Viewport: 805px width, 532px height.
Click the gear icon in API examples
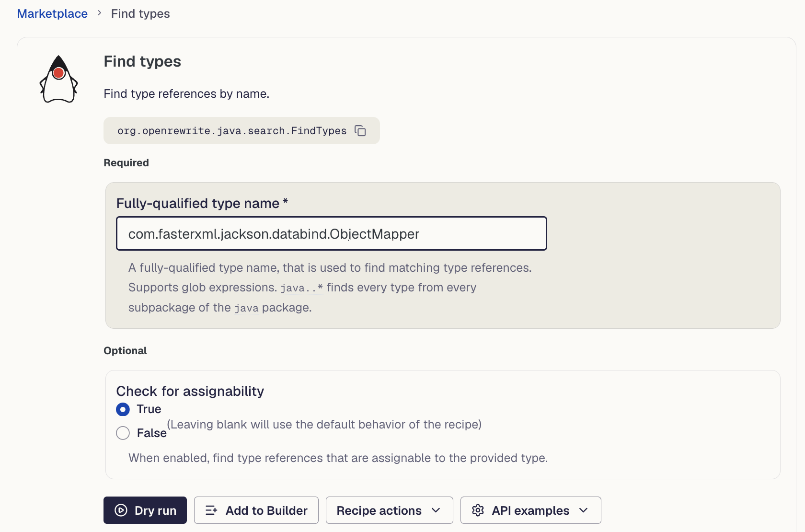pos(478,510)
